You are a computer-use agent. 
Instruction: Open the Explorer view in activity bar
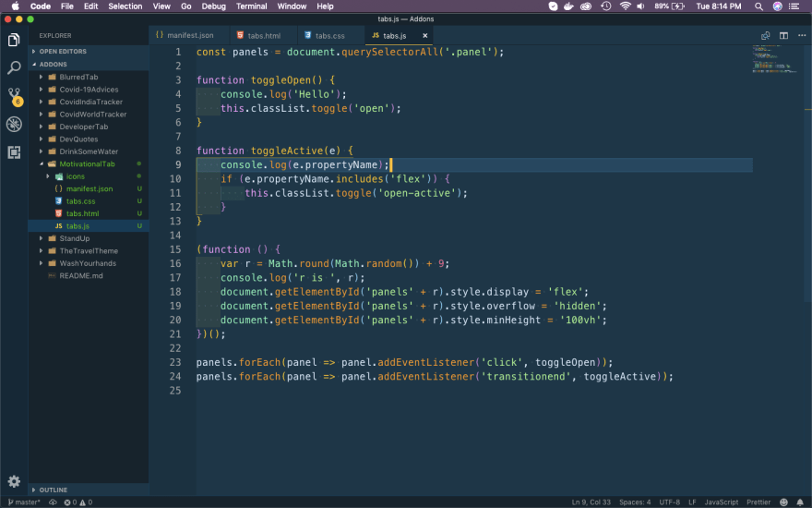click(14, 40)
